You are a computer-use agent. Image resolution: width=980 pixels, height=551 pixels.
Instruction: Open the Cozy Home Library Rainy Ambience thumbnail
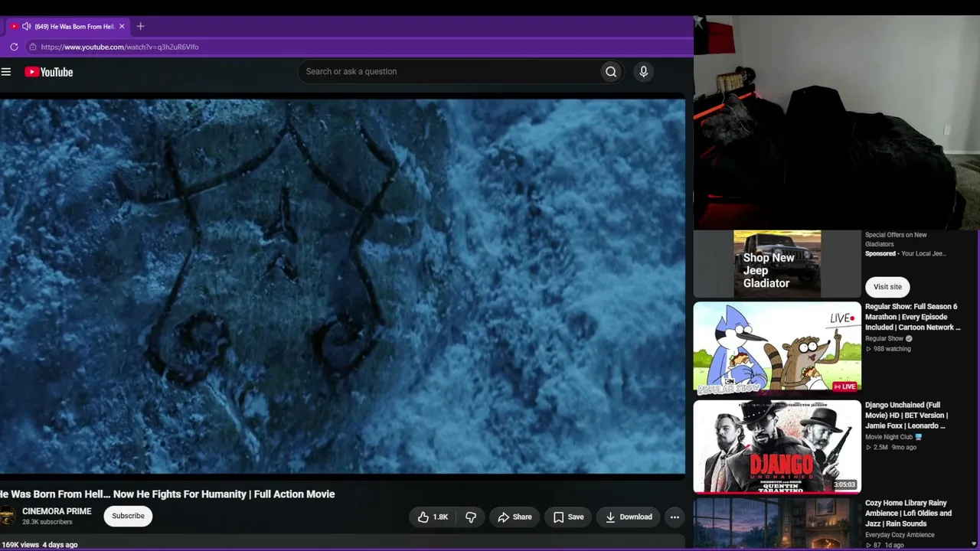point(777,524)
